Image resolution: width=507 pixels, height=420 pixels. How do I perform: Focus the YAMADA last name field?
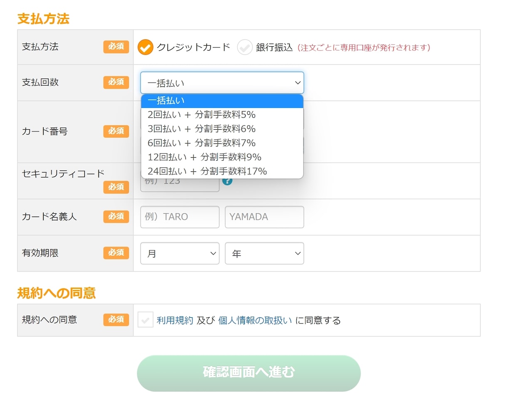[265, 217]
